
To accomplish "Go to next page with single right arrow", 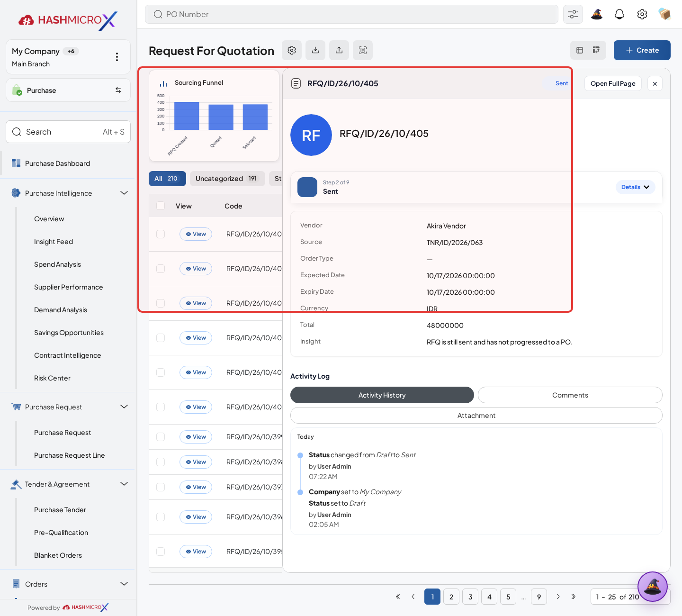I will [x=558, y=597].
